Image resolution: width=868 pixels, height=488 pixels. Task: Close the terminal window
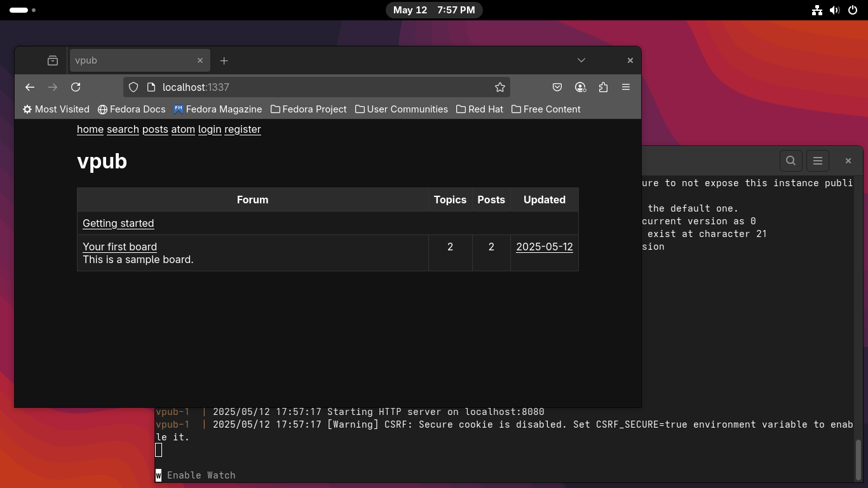tap(848, 161)
